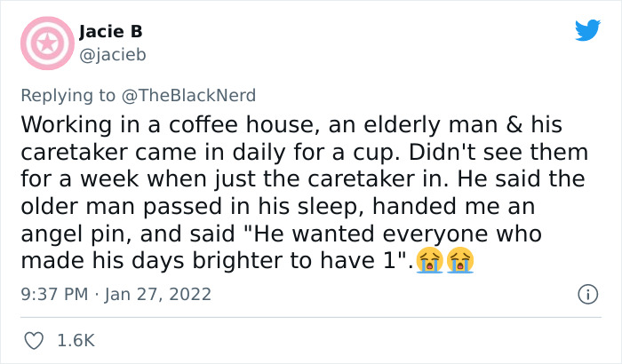This screenshot has height=364, width=622.
Task: Like the tweet with the heart icon
Action: click(36, 340)
